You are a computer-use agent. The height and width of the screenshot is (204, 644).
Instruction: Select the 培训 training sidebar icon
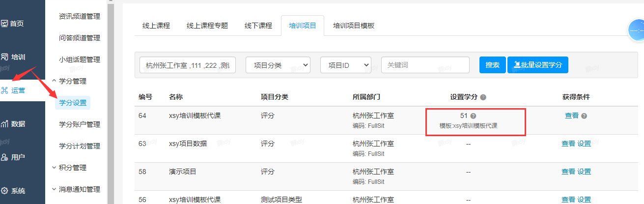[x=4, y=57]
